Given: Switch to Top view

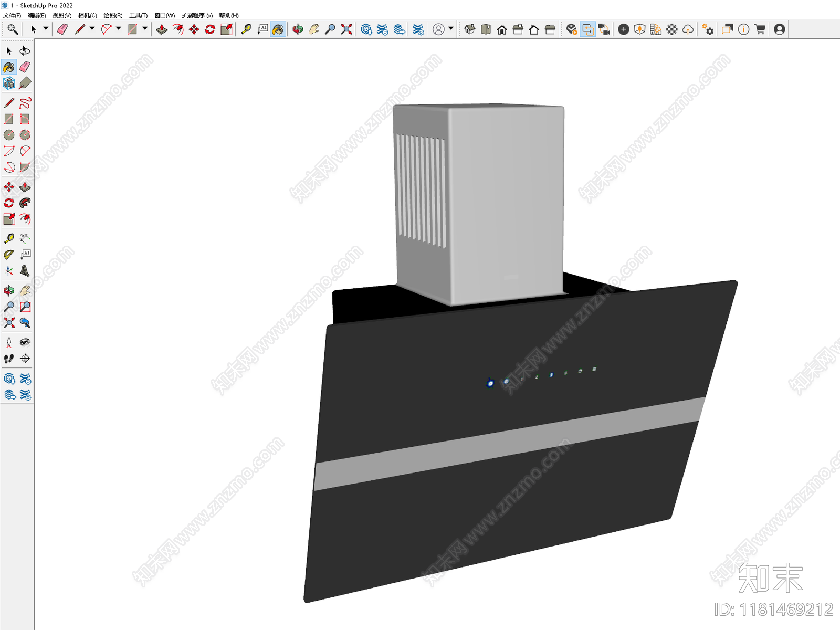Looking at the screenshot, I should click(486, 29).
